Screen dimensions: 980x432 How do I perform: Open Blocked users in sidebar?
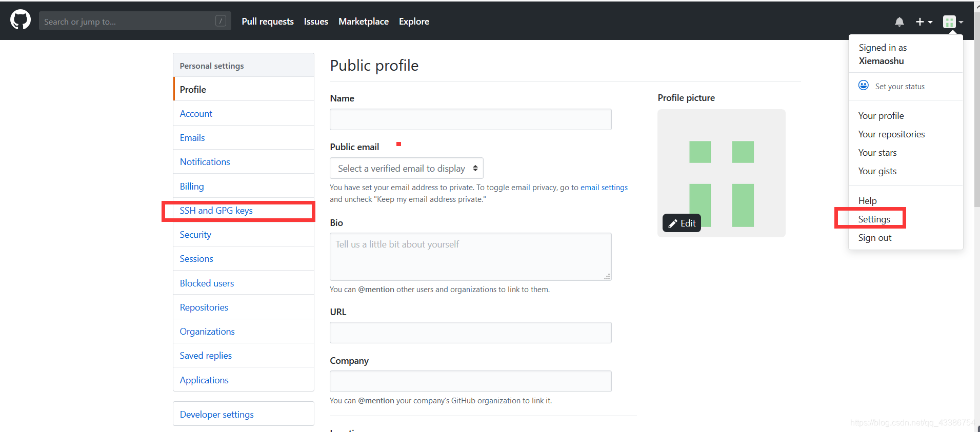pyautogui.click(x=244, y=283)
